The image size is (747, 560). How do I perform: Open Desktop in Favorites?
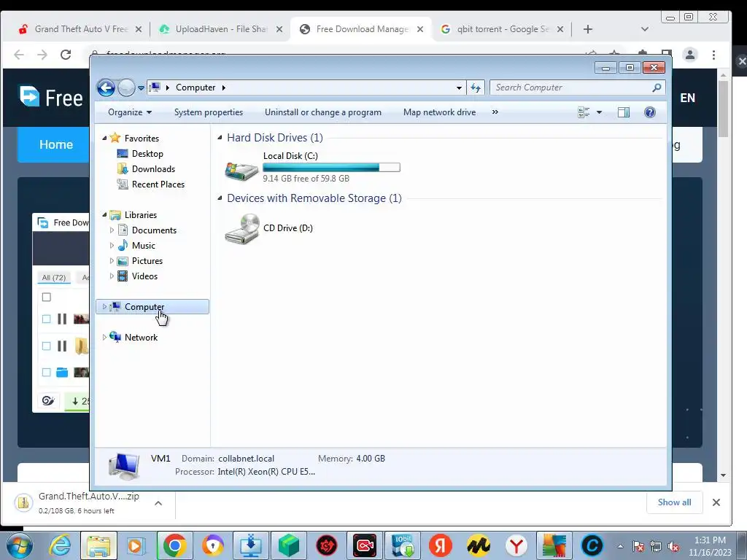click(147, 154)
